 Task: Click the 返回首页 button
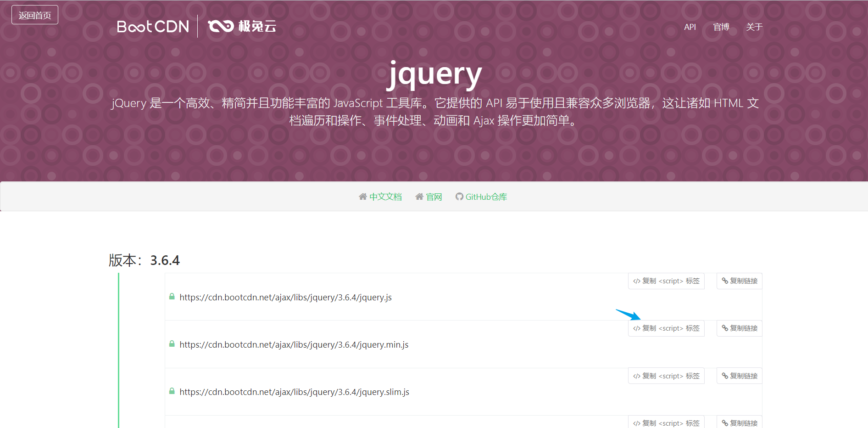pos(35,15)
